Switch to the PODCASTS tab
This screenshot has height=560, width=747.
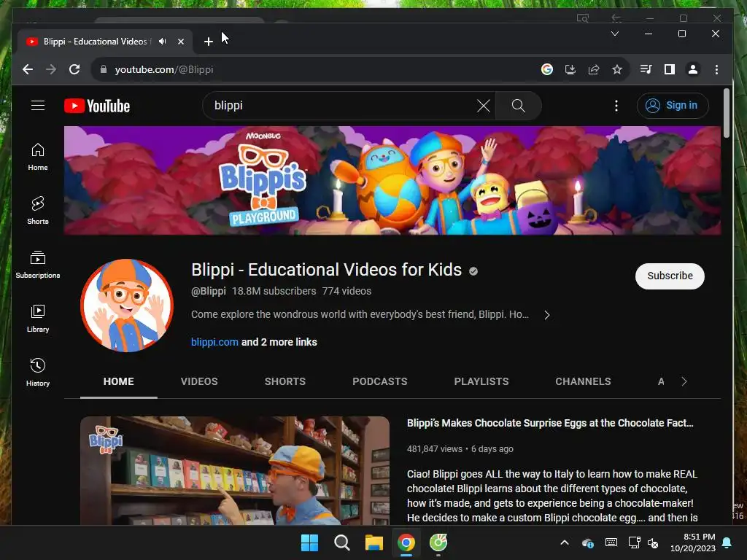[x=379, y=381]
